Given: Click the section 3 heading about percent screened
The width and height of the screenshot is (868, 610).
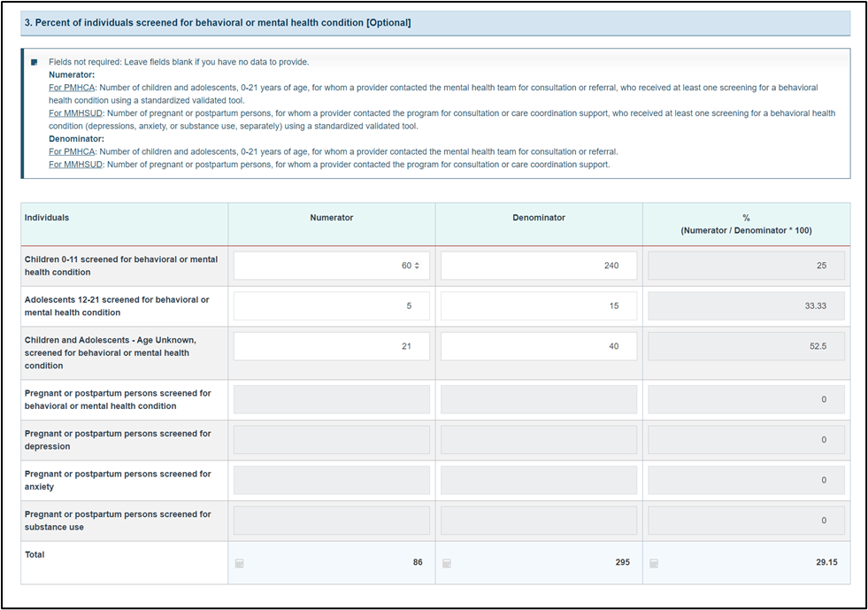Looking at the screenshot, I should click(218, 23).
